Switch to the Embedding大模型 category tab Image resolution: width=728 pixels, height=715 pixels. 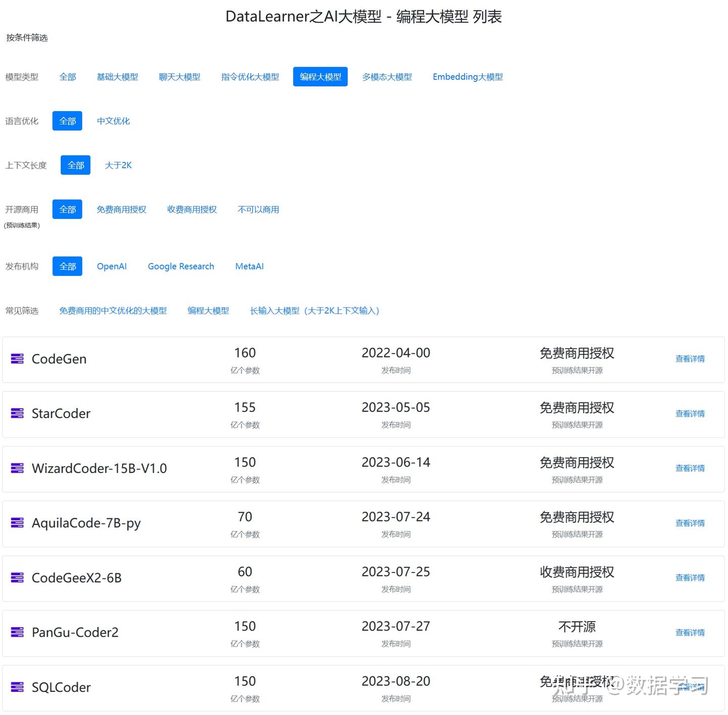pyautogui.click(x=467, y=76)
